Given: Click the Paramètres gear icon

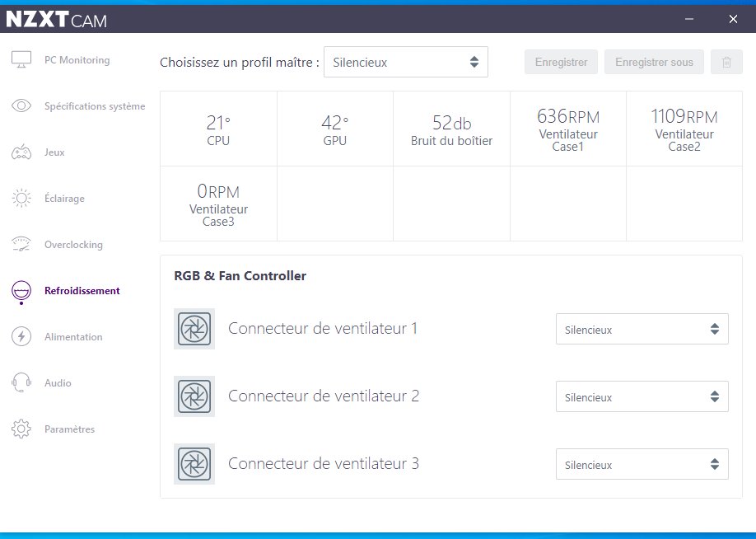Looking at the screenshot, I should [21, 429].
